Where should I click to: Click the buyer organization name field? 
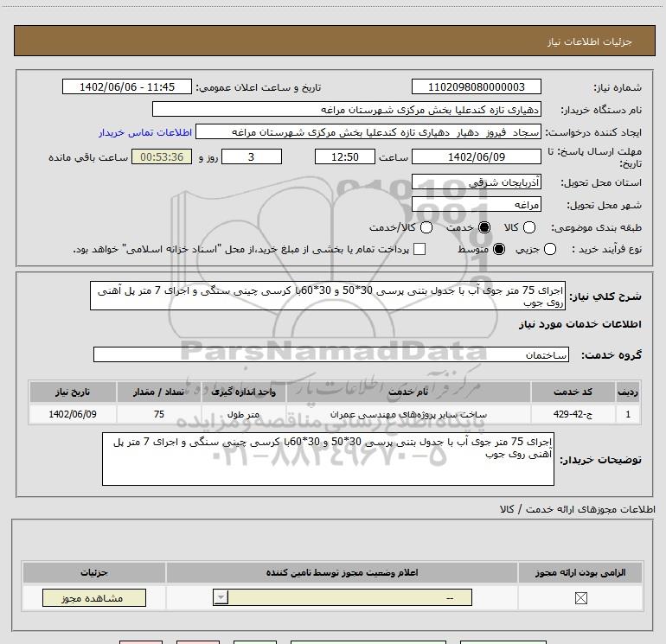click(347, 110)
